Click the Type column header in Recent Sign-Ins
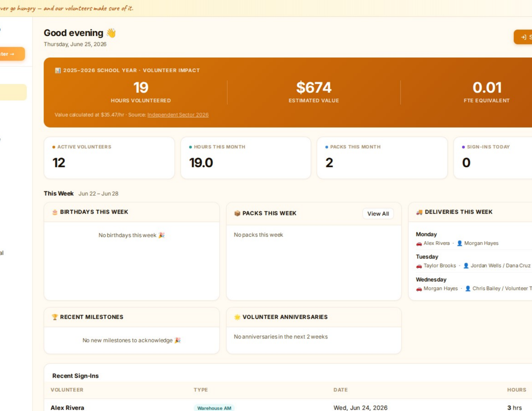This screenshot has width=532, height=411. click(x=201, y=390)
